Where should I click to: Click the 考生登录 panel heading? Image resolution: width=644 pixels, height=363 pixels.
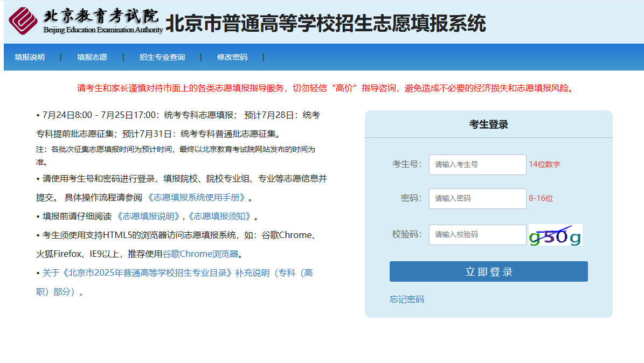pos(488,125)
